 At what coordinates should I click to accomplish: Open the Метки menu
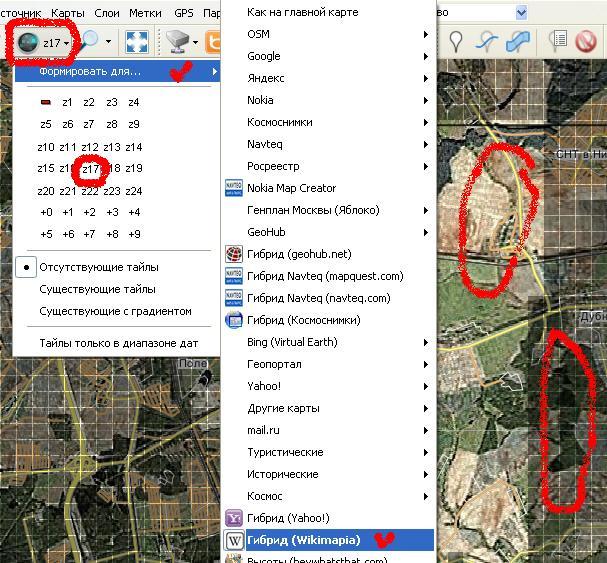145,13
